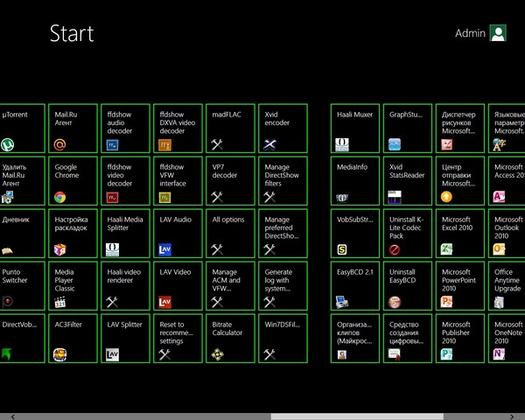
Task: Click the horizontal scrollbar thumb
Action: coord(357,416)
